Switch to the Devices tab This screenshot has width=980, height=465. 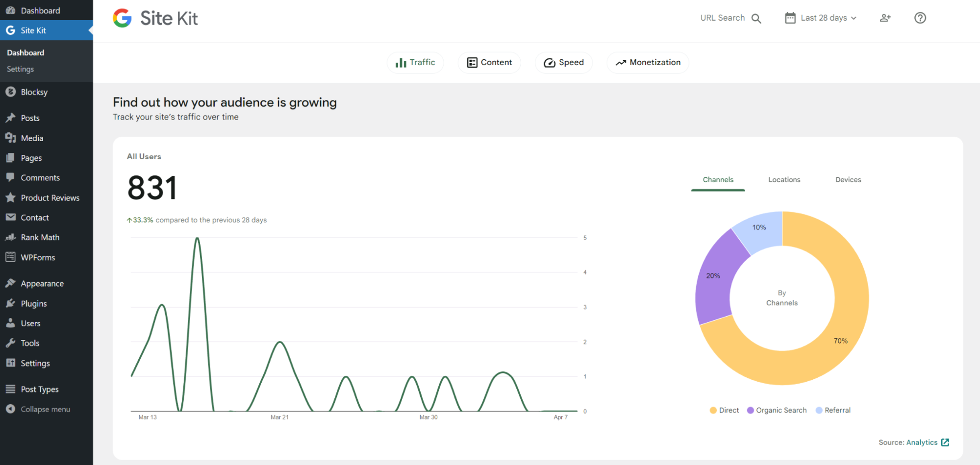[848, 180]
